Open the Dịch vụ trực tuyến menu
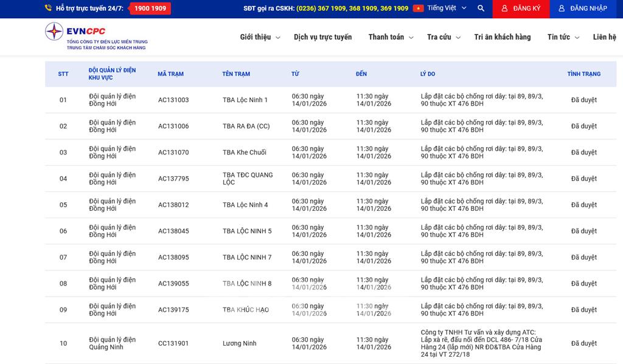 click(x=322, y=37)
